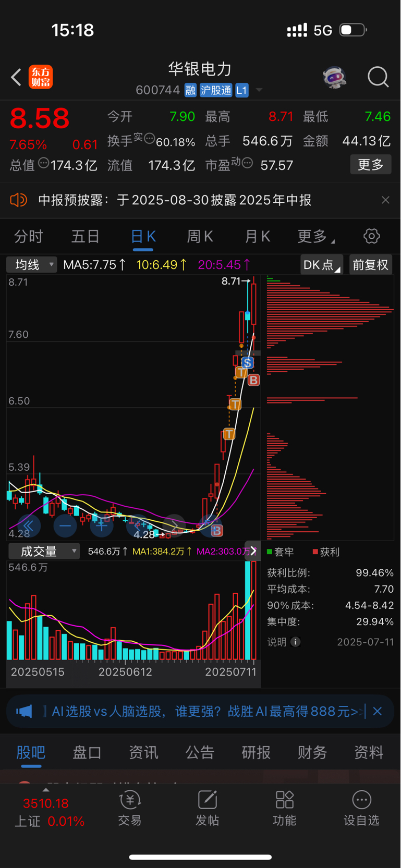Switch to the 财务 tab
Screen dimensions: 401x868
(312, 752)
